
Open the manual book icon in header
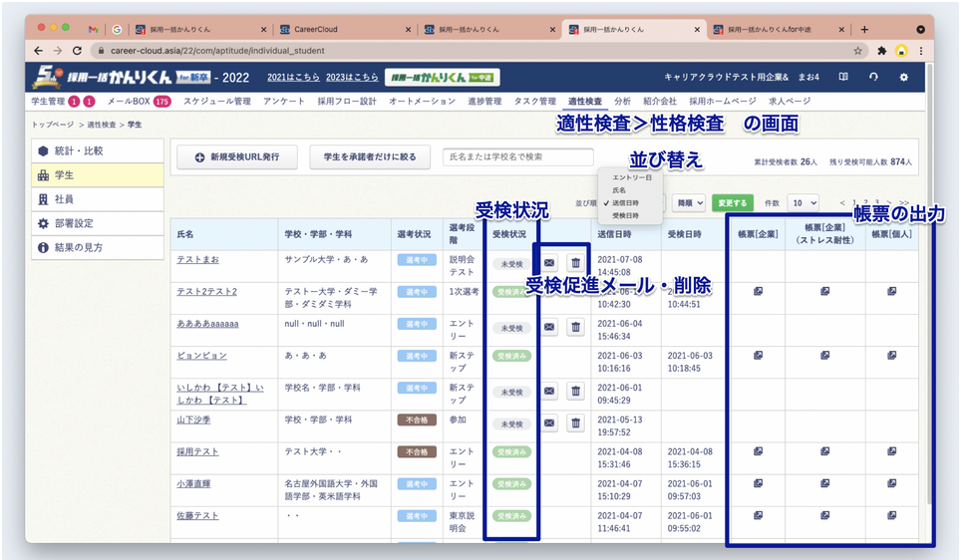tap(842, 78)
